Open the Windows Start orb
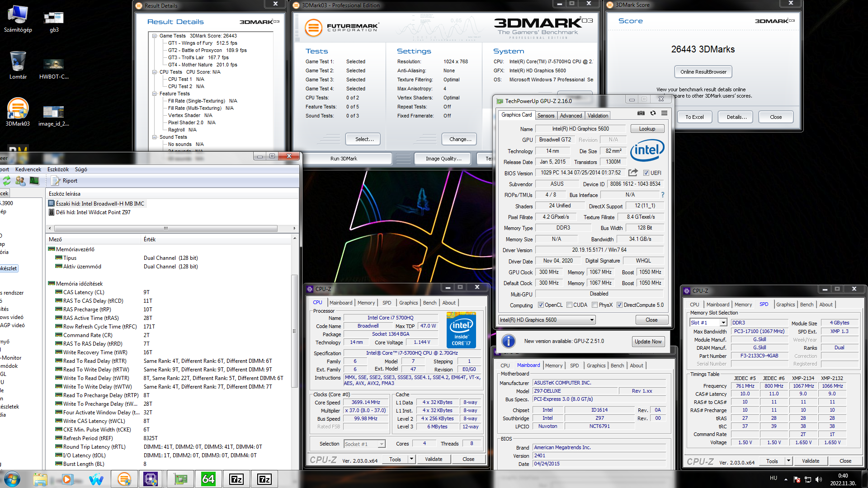The height and width of the screenshot is (488, 868). tap(12, 479)
